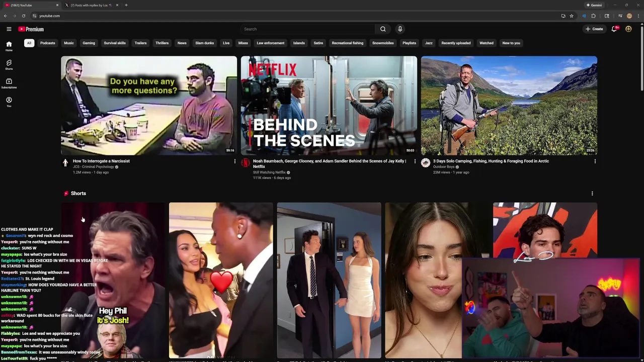
Task: Select the Live chip
Action: 226,43
